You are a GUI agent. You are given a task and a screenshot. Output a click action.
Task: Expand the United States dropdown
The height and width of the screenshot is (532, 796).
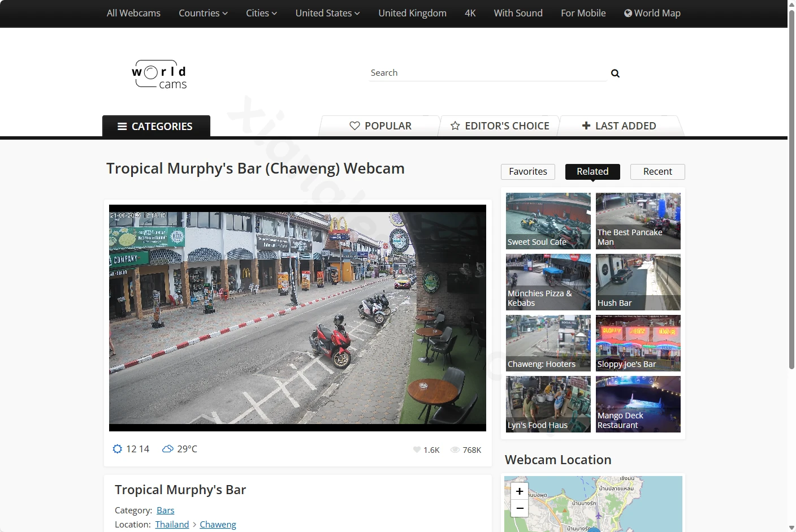(327, 13)
